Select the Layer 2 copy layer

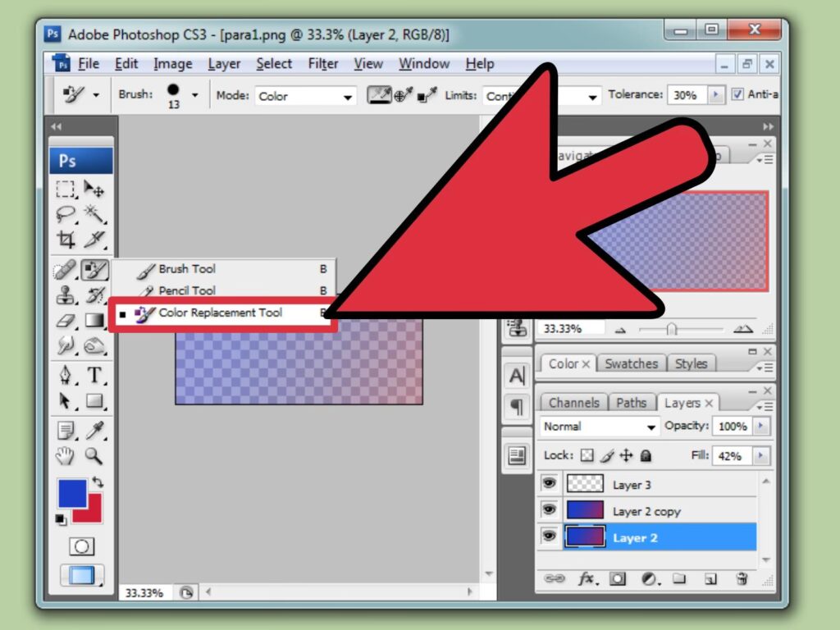[646, 511]
